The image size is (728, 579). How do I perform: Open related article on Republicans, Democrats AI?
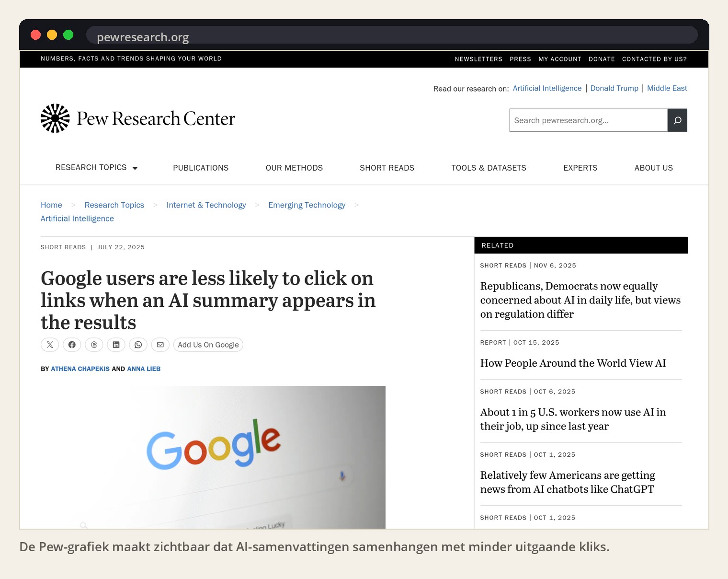(580, 300)
